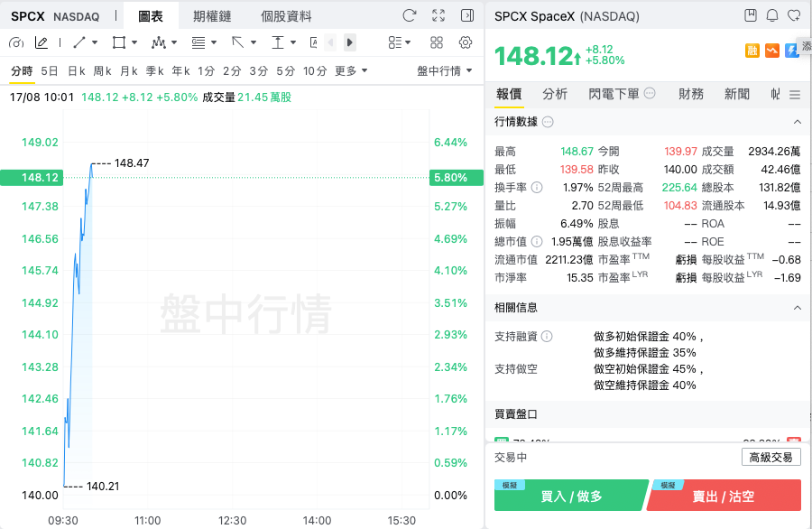Click the 148.47 high marker on chart
812x529 pixels.
coord(132,163)
